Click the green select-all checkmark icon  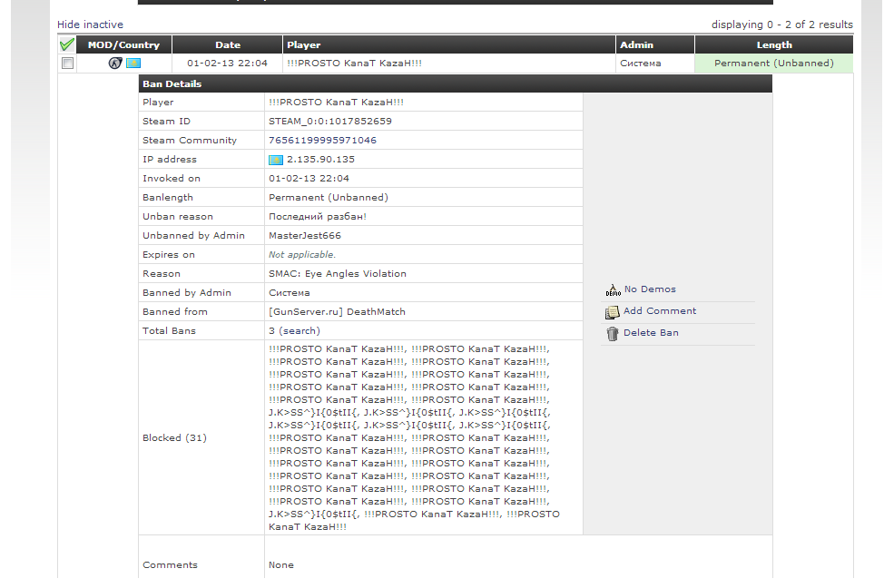[67, 44]
